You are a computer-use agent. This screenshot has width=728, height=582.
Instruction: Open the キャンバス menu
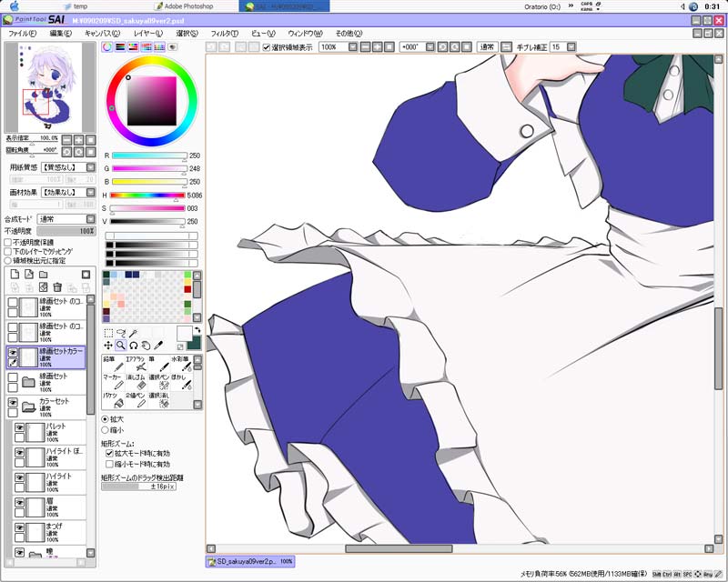pos(102,34)
